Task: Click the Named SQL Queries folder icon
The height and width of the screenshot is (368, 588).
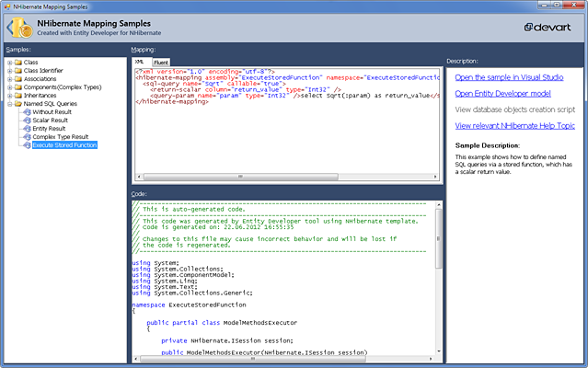Action: pyautogui.click(x=18, y=103)
